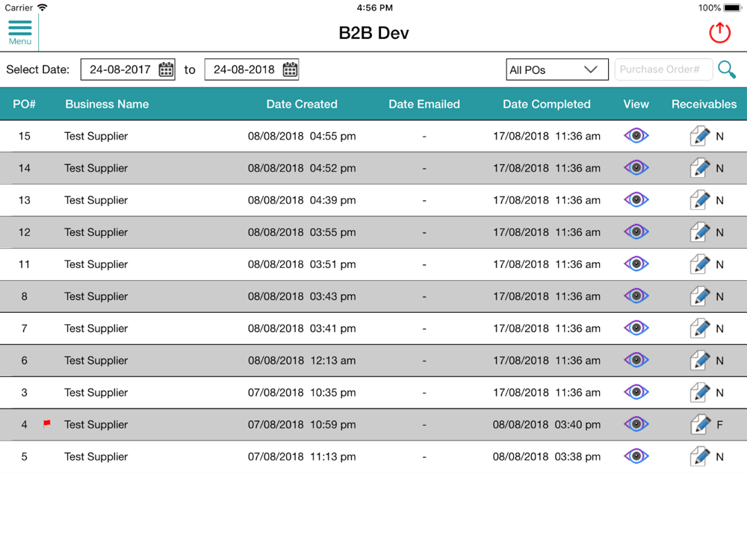The height and width of the screenshot is (560, 747).
Task: Click created date 08/08/2018 12:13 am
Action: pos(302,361)
